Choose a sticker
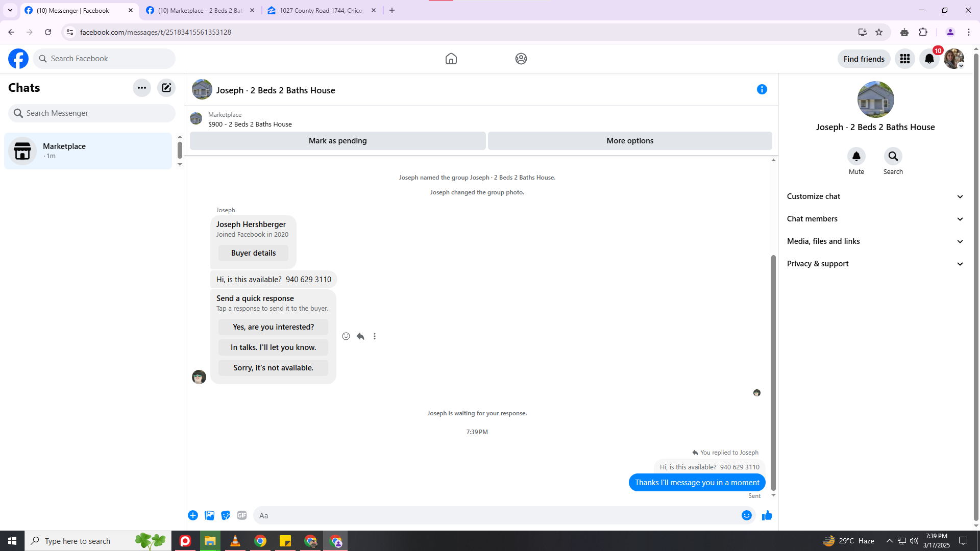This screenshot has height=551, width=980. click(226, 515)
